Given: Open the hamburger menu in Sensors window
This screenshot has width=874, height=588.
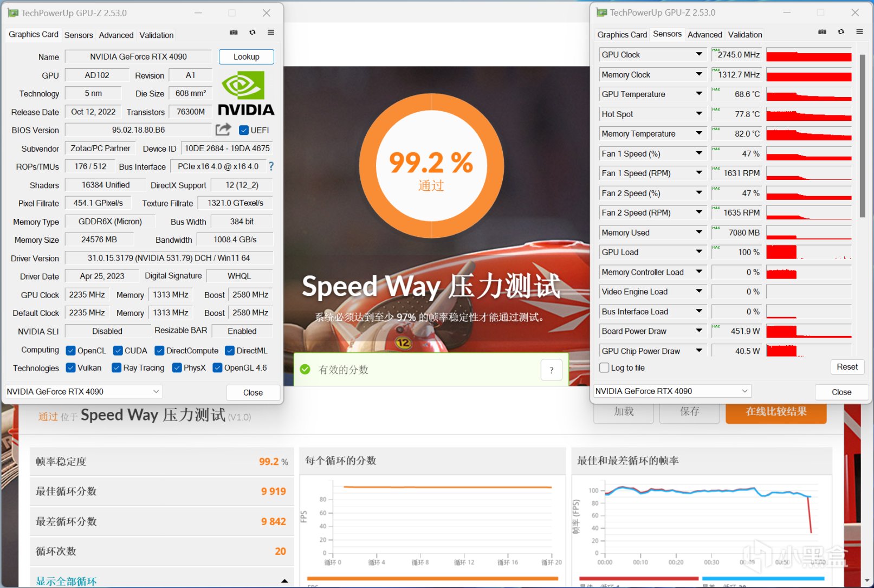Looking at the screenshot, I should click(859, 32).
